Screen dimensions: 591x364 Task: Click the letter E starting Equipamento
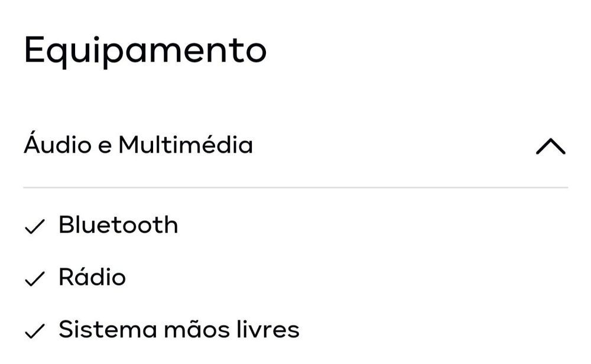[x=34, y=50]
